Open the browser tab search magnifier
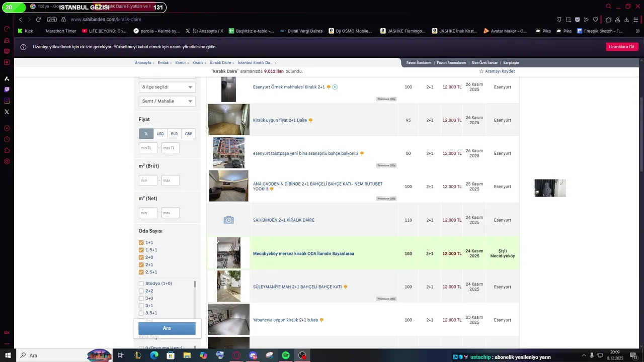Screen dimensions: 644x362 [609, 7]
